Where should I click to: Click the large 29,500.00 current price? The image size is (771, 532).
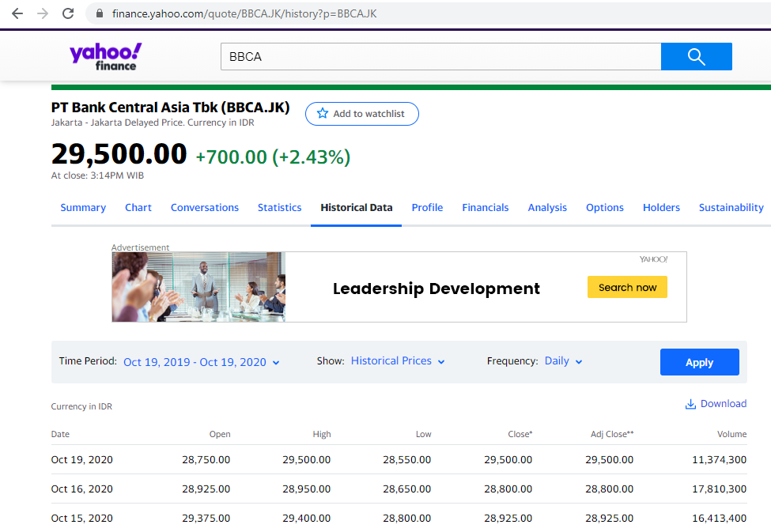[119, 154]
